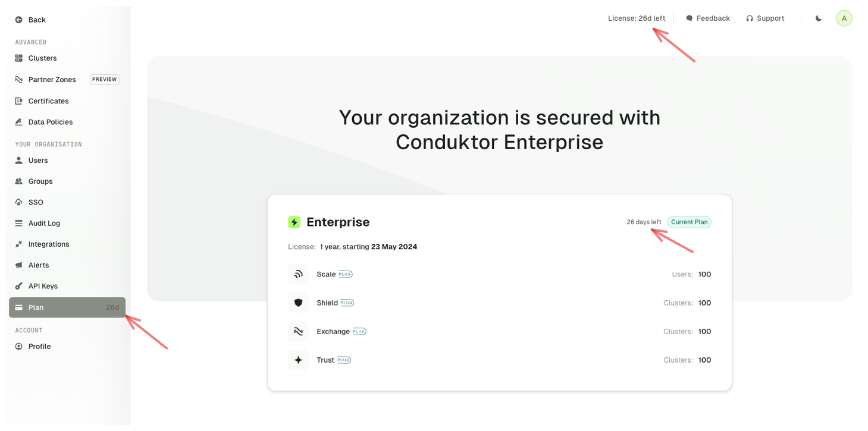
Task: Click the Feedback chat bubble icon
Action: coord(690,18)
